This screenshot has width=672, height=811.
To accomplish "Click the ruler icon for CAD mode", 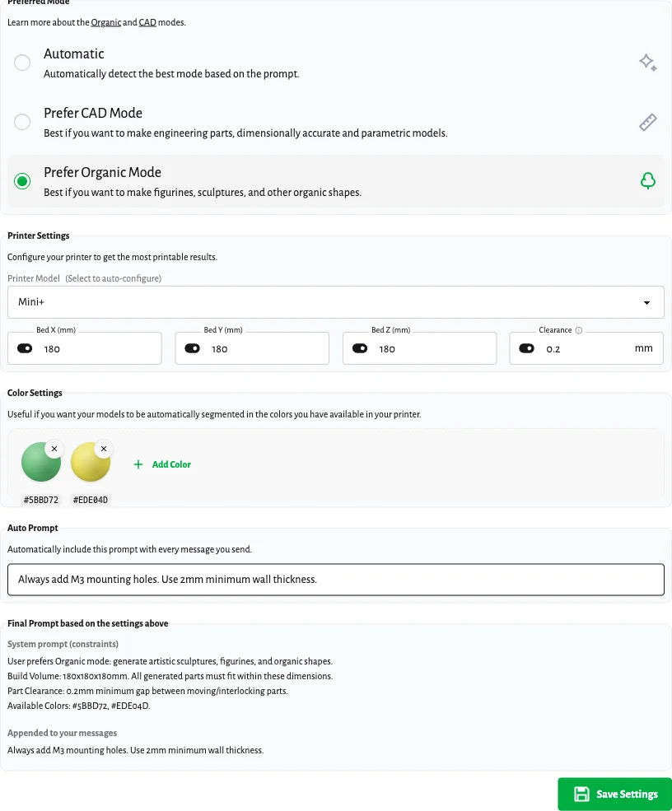I will coord(648,123).
